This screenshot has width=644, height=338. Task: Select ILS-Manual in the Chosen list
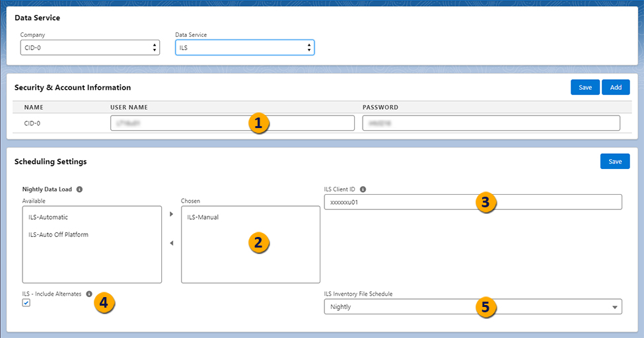click(x=203, y=217)
